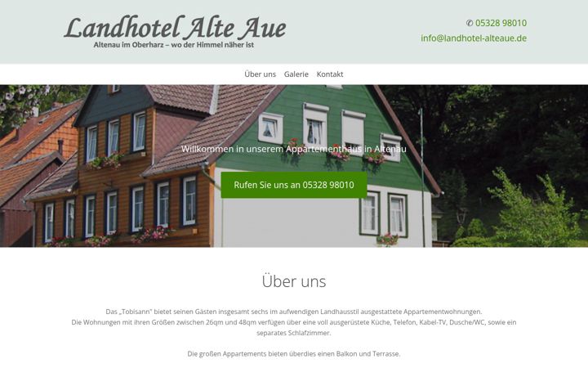Open the Über uns menu item
Screen dimensions: 588x368
(x=260, y=74)
